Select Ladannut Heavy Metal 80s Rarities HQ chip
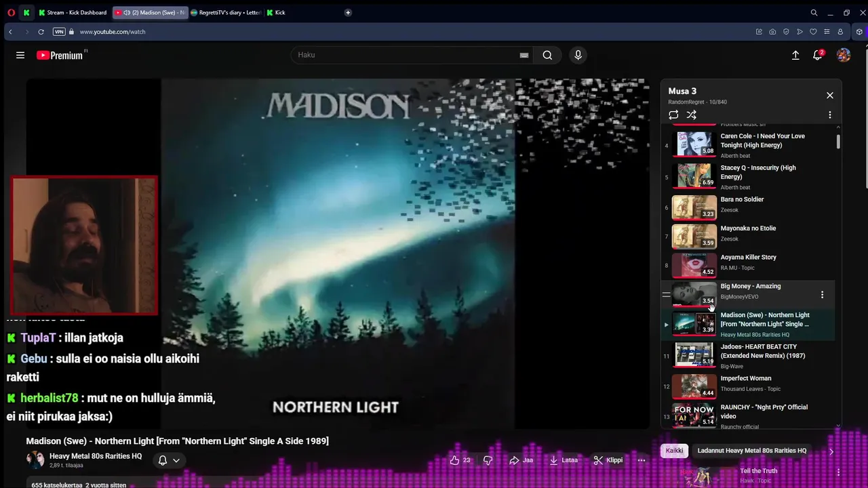868x488 pixels. 752,451
